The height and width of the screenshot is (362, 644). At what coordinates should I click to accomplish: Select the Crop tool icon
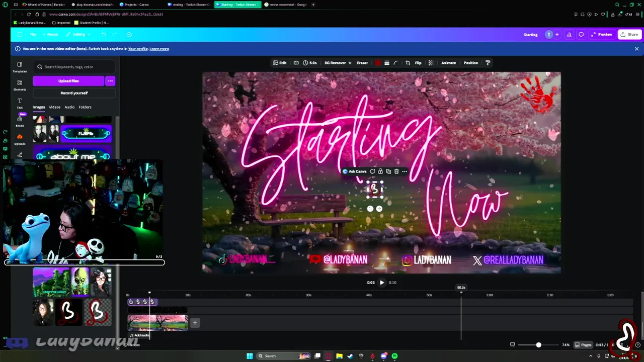pyautogui.click(x=408, y=63)
